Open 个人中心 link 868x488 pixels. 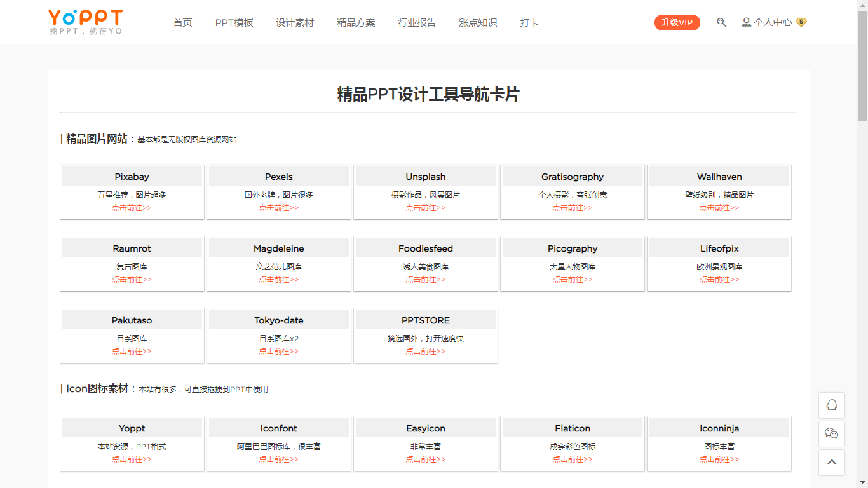773,22
